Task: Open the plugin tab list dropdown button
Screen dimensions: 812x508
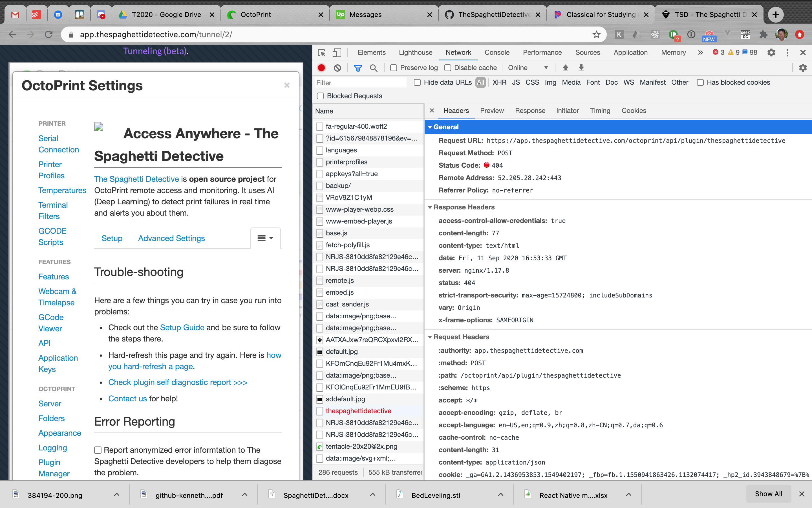Action: (265, 238)
